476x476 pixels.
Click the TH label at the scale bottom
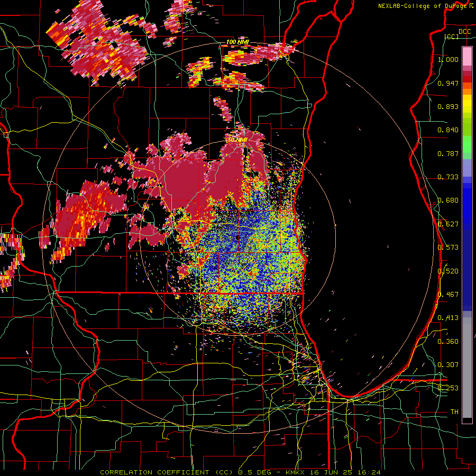[454, 412]
